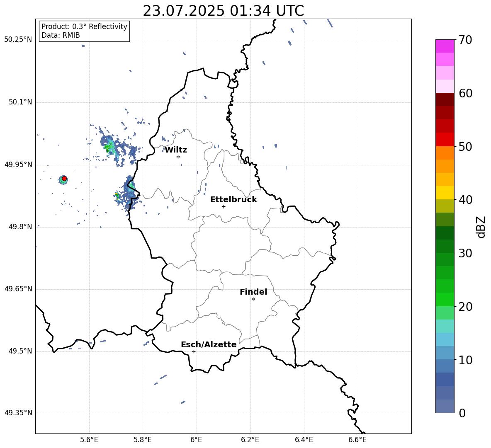The width and height of the screenshot is (491, 448).
Task: Click the Findel city label
Action: click(x=253, y=292)
